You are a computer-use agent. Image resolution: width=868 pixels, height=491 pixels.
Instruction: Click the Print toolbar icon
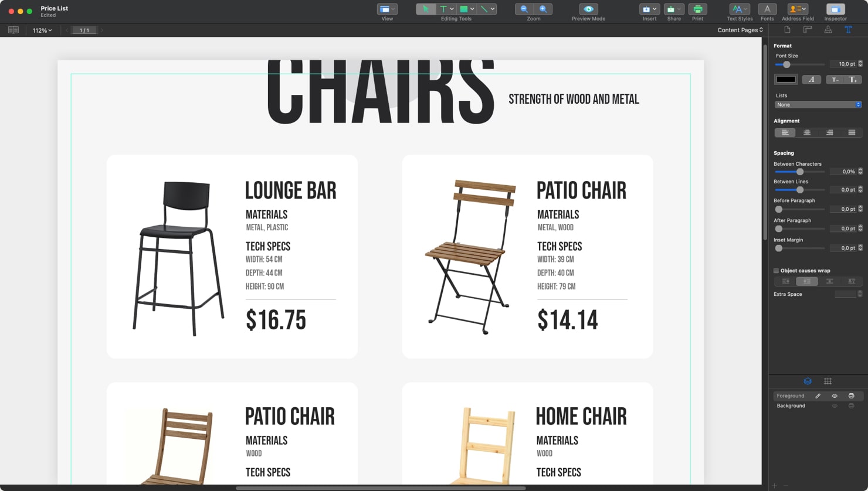coord(698,9)
